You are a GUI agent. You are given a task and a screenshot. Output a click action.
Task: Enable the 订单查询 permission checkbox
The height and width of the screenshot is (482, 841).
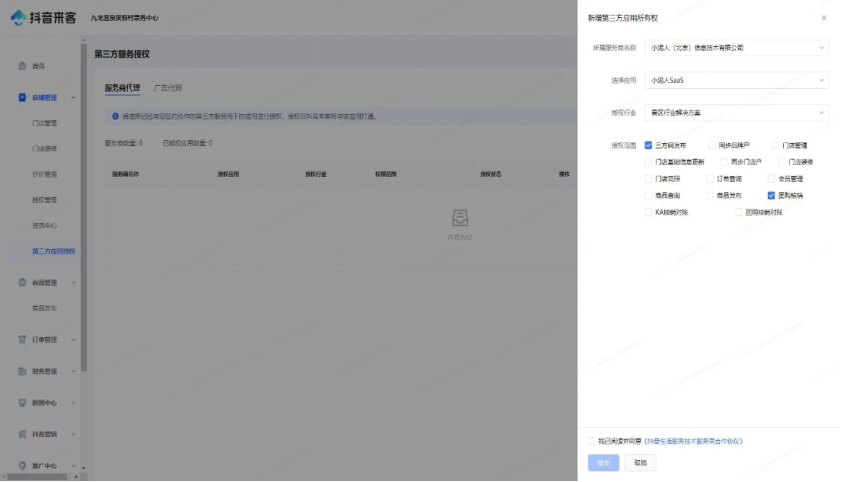[710, 179]
